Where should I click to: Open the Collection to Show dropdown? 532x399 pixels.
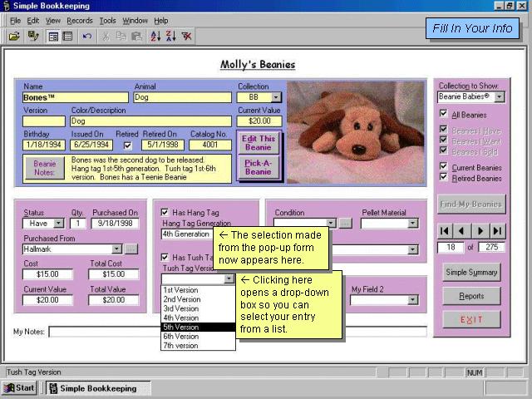point(499,97)
